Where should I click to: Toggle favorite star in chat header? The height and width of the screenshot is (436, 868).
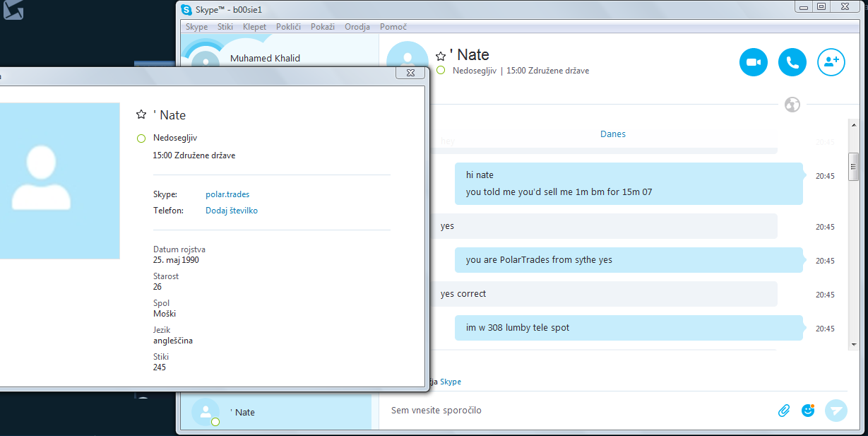441,56
